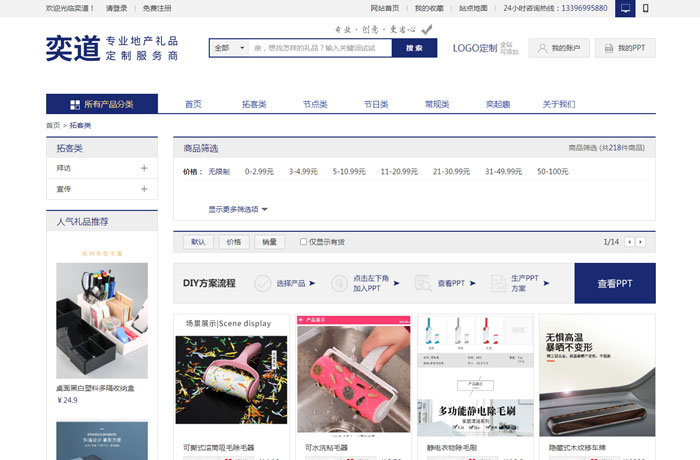Click the 搜索 search button

click(x=414, y=48)
